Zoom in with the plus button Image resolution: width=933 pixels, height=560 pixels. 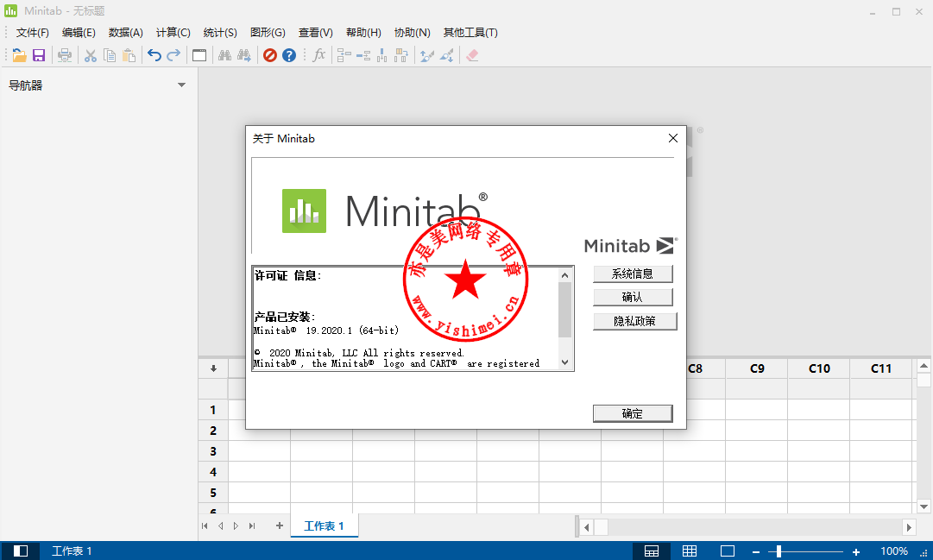[x=855, y=551]
